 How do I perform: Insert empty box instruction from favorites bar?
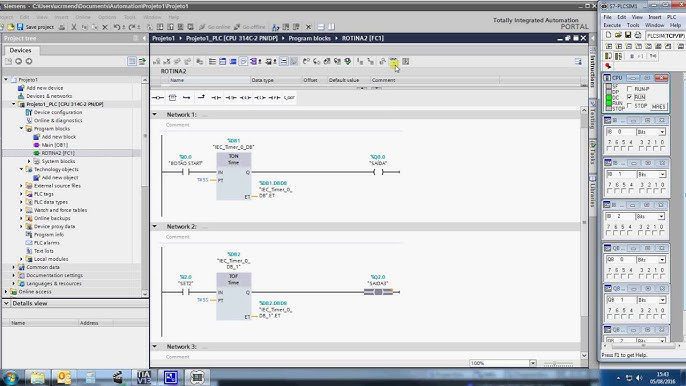pos(172,98)
